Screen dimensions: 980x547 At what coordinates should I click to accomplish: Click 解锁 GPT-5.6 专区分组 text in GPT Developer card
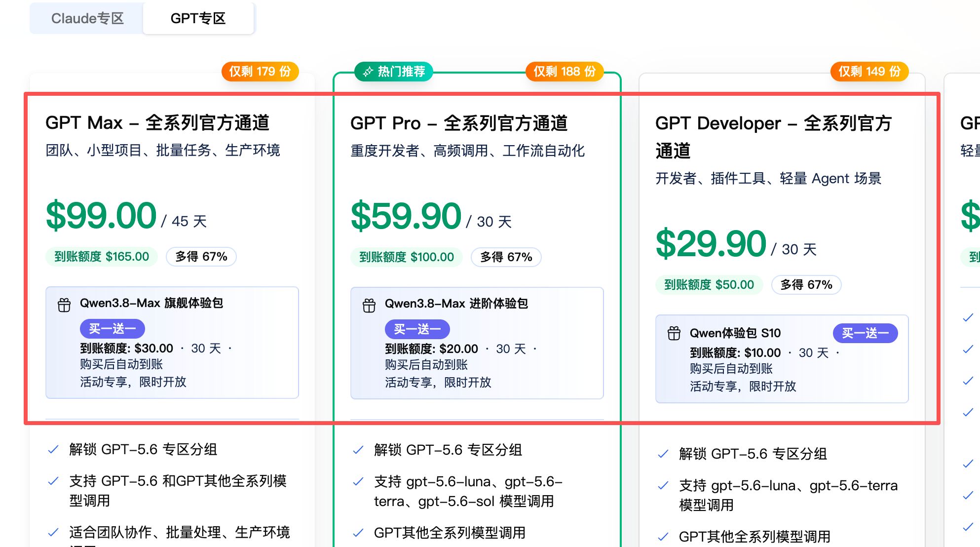[x=753, y=454]
